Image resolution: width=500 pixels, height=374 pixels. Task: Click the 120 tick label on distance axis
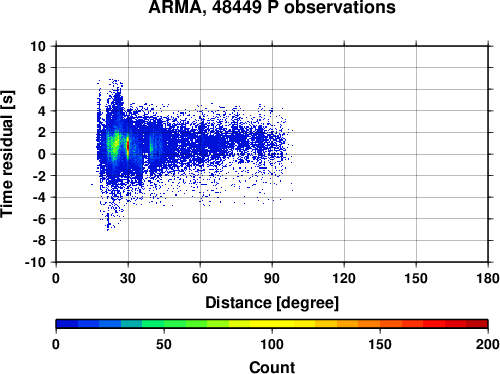(x=344, y=278)
